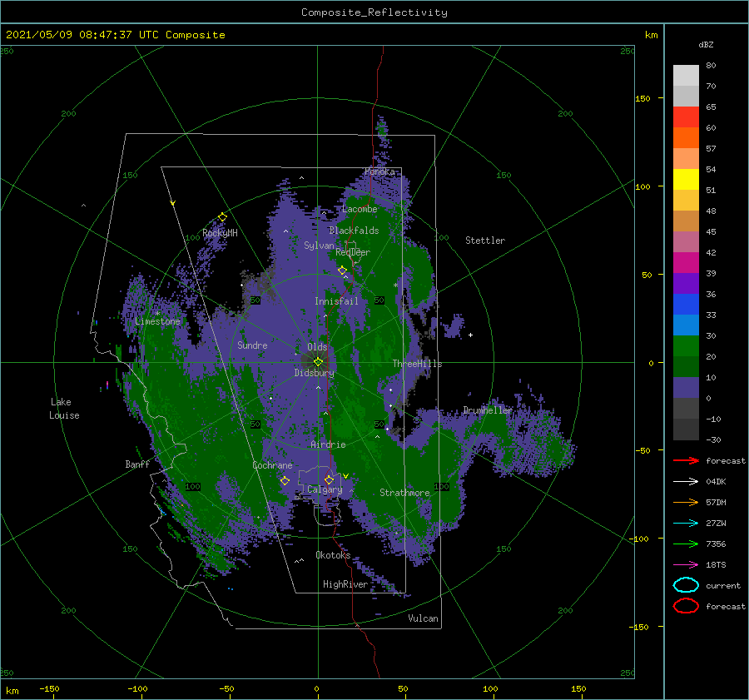Viewport: 749px width, 700px height.
Task: Click the Stettler city label
Action: coord(485,241)
